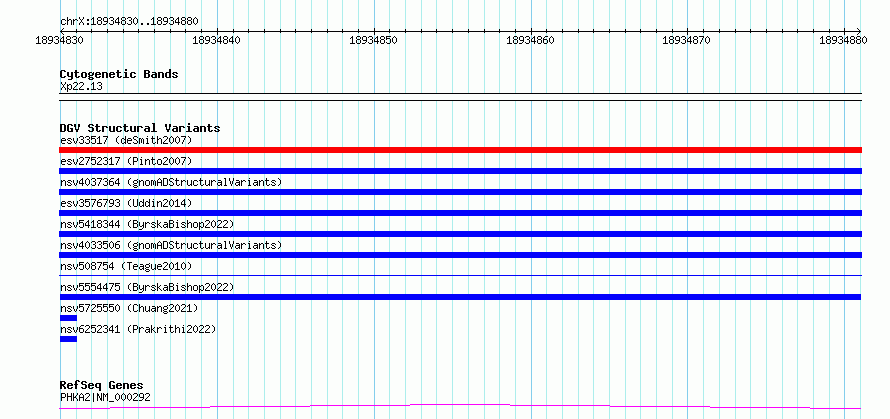Open variant esv3576793 (Uddin2014) label
Screen dimensions: 890x419
click(126, 203)
